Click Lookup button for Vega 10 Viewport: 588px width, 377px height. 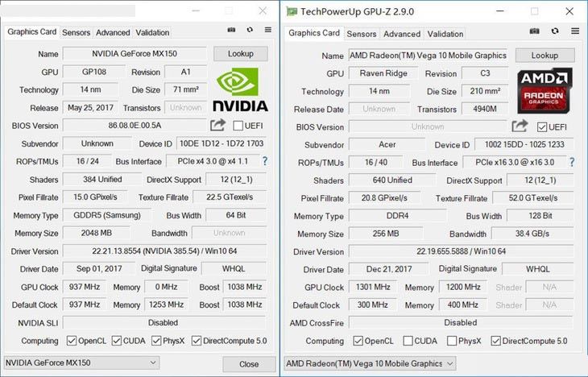[x=545, y=55]
